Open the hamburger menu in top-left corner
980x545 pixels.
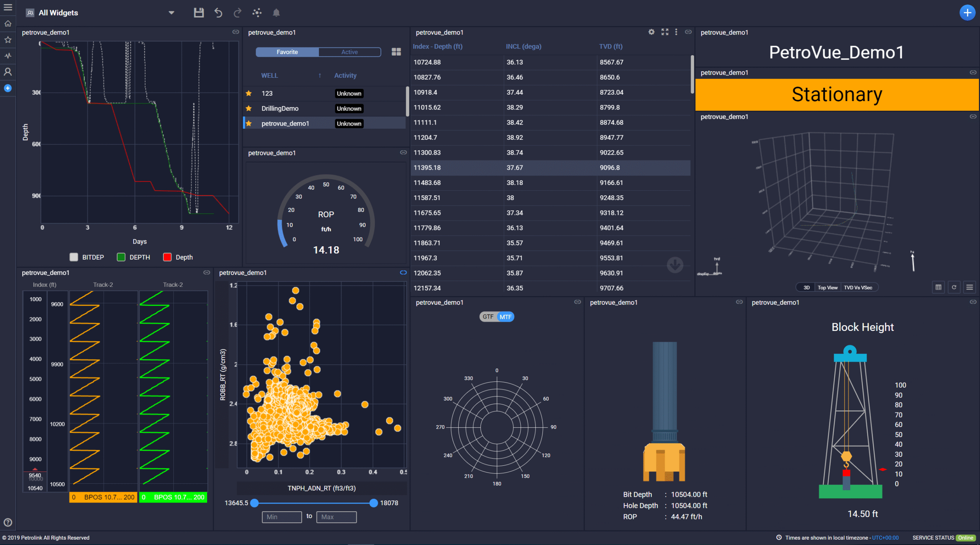pos(8,7)
